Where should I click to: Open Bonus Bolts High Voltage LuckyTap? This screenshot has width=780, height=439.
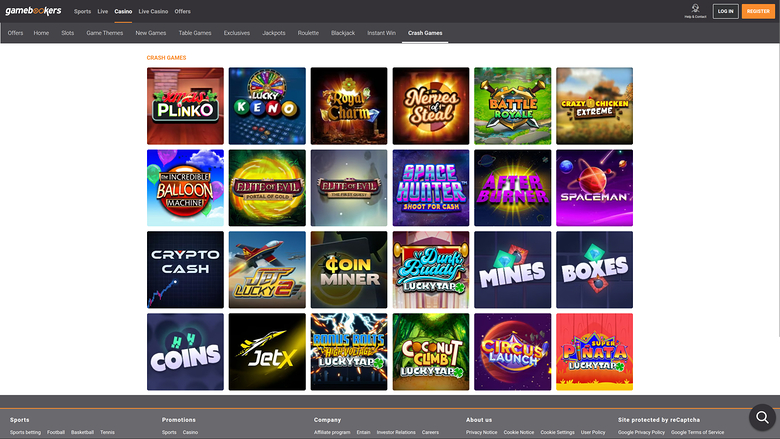349,351
